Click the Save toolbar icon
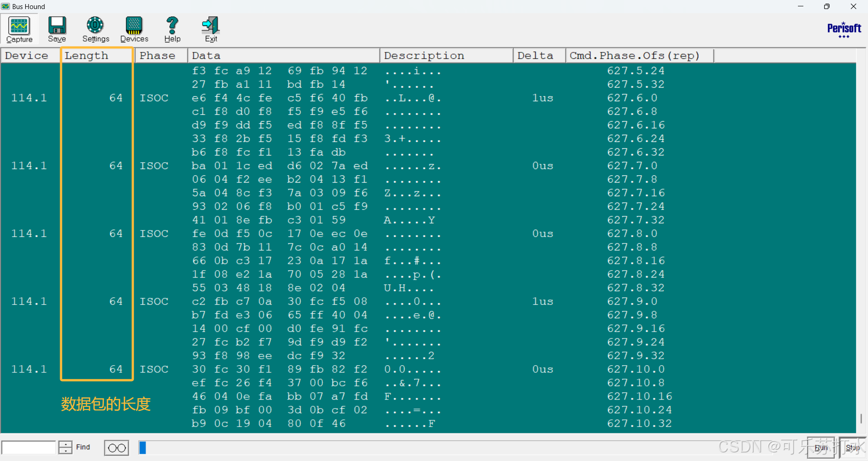868x461 pixels. (57, 29)
